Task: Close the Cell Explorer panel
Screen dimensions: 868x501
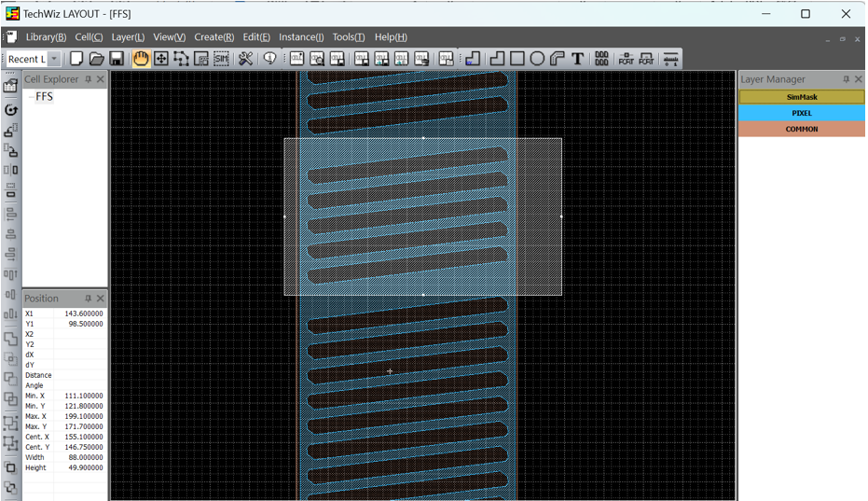Action: click(x=101, y=80)
